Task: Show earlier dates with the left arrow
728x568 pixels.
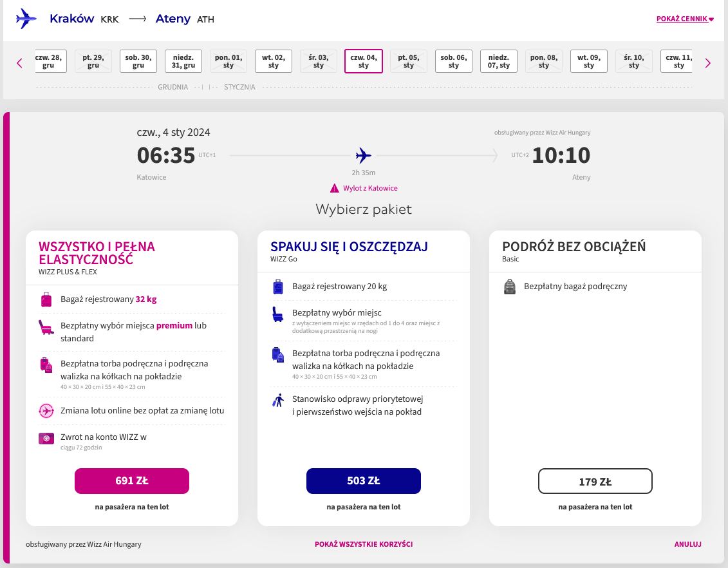Action: (x=19, y=62)
